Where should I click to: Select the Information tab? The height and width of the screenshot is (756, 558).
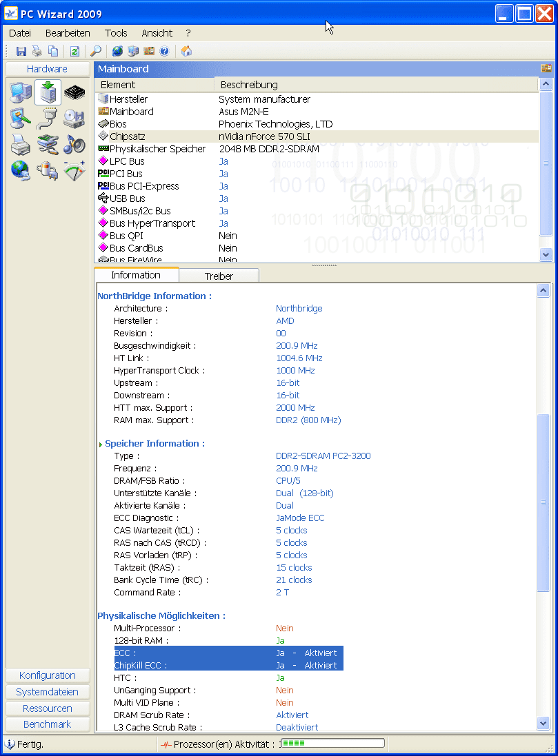pos(136,275)
